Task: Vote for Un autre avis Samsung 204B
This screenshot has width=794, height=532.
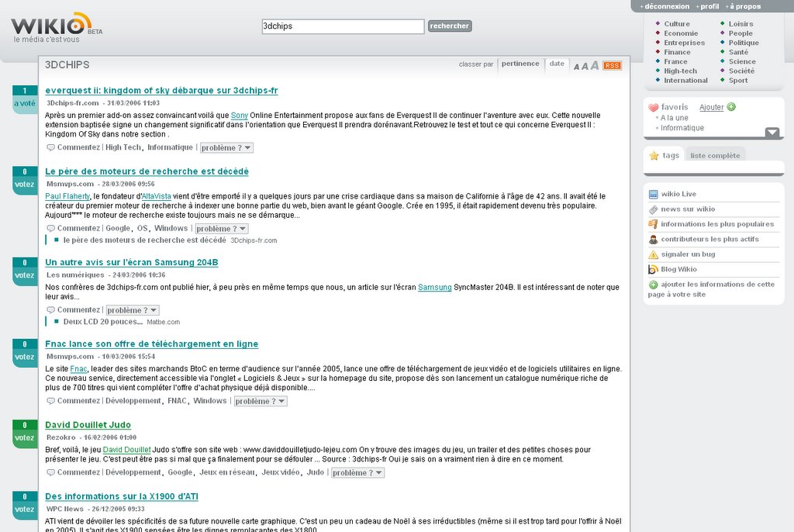Action: click(25, 275)
